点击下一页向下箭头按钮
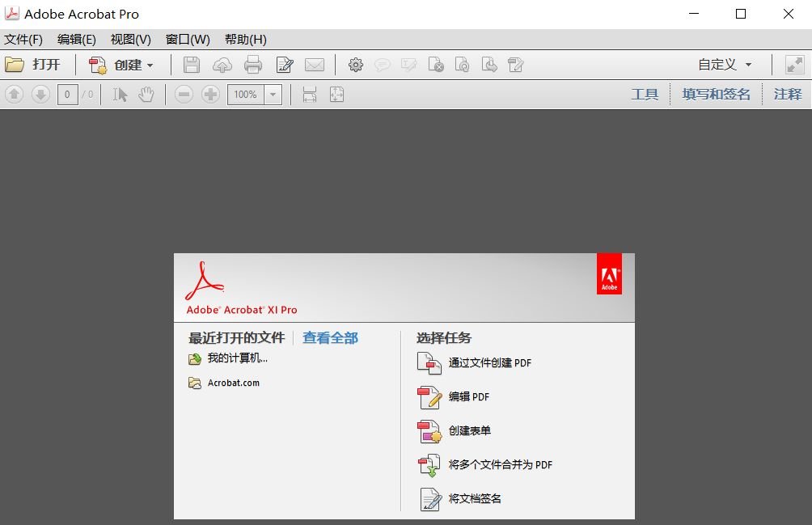Viewport: 812px width, 525px height. 39,94
